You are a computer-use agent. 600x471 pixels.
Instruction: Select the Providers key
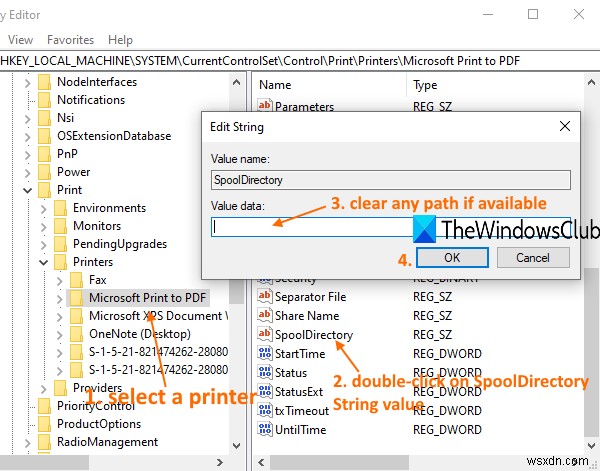97,388
